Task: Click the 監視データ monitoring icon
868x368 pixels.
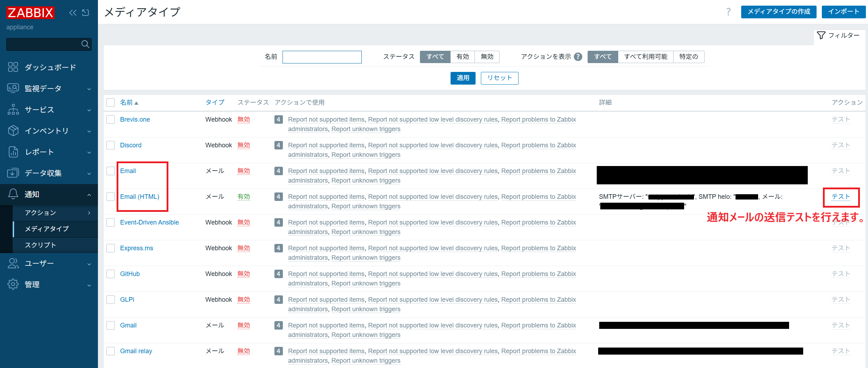Action: [13, 88]
